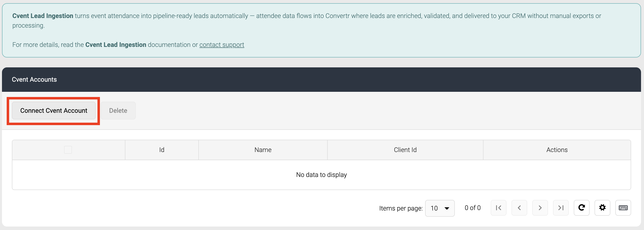Toggle the select-all checkbox in table header
644x230 pixels.
68,150
